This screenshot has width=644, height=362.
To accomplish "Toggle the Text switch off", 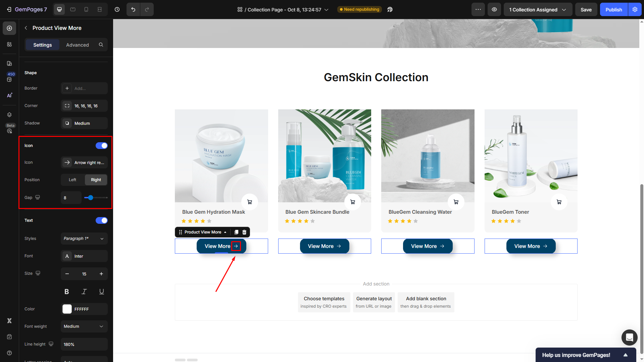I will click(102, 220).
